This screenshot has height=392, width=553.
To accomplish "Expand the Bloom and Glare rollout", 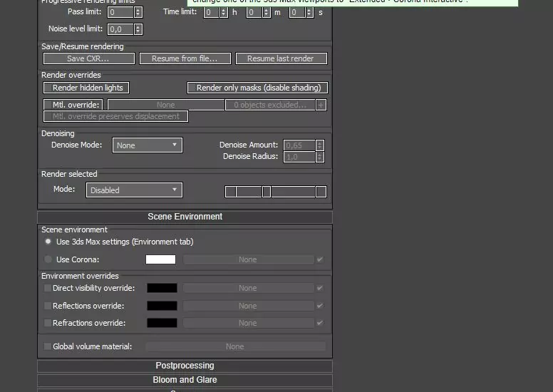I will tap(185, 380).
